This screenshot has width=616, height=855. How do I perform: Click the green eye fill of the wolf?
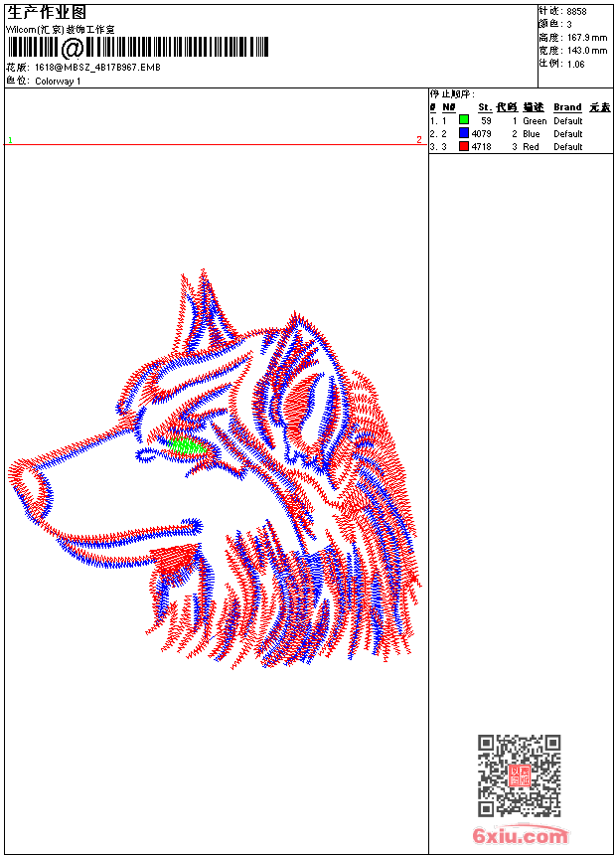point(188,447)
